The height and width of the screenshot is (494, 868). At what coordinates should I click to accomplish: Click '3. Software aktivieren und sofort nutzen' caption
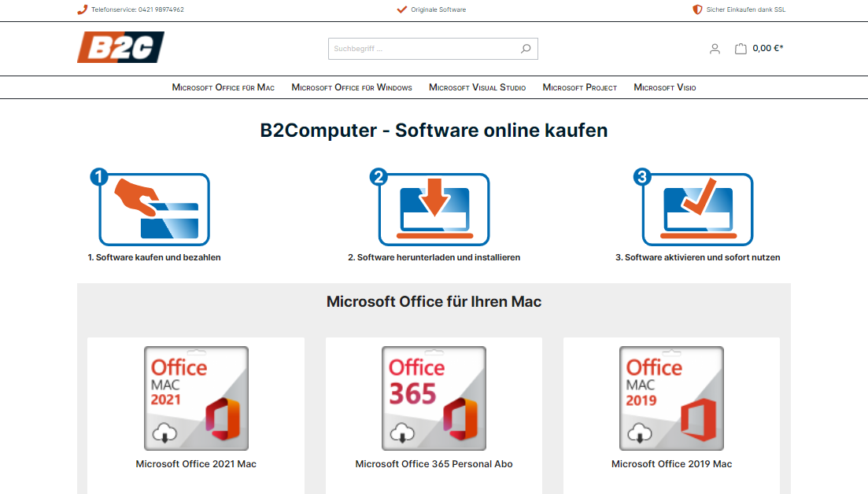(697, 257)
